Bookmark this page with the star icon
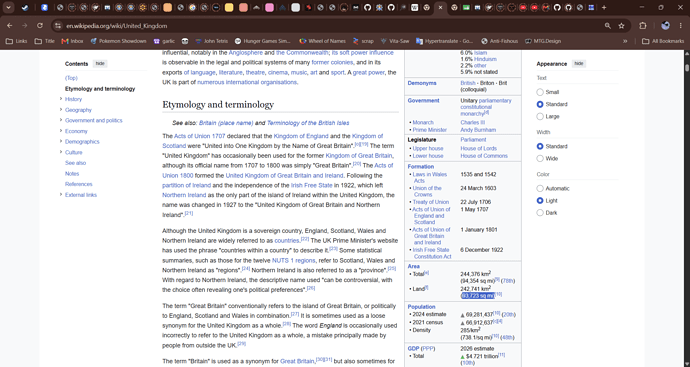690x367 pixels. (x=621, y=26)
